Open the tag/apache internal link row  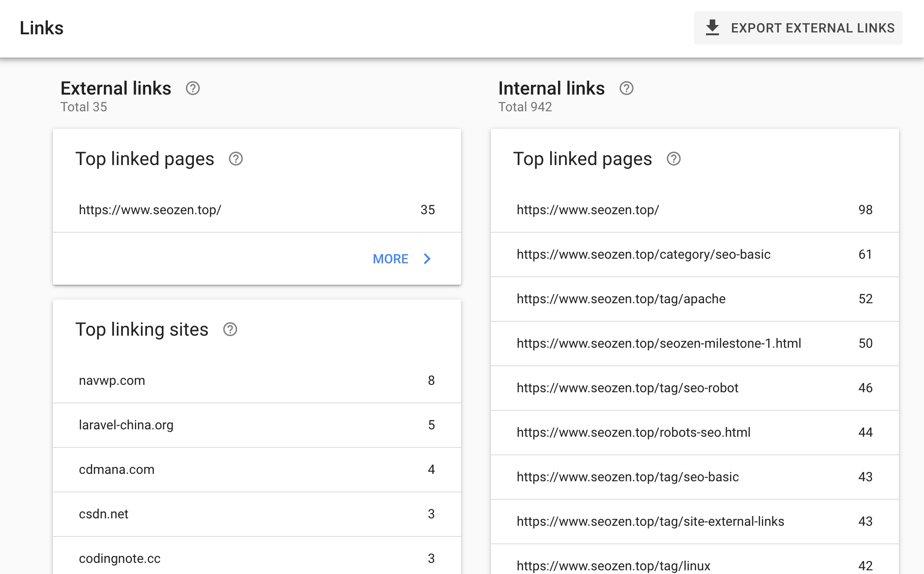click(695, 299)
